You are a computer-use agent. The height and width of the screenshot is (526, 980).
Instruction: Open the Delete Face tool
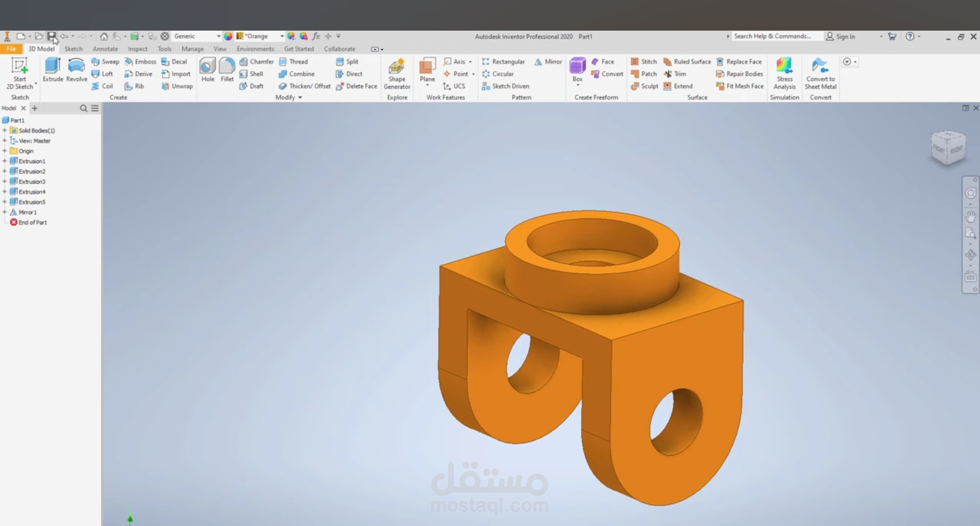point(356,86)
